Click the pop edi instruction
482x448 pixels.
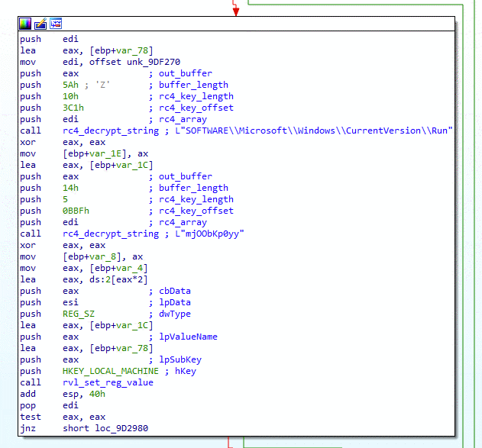pyautogui.click(x=49, y=405)
